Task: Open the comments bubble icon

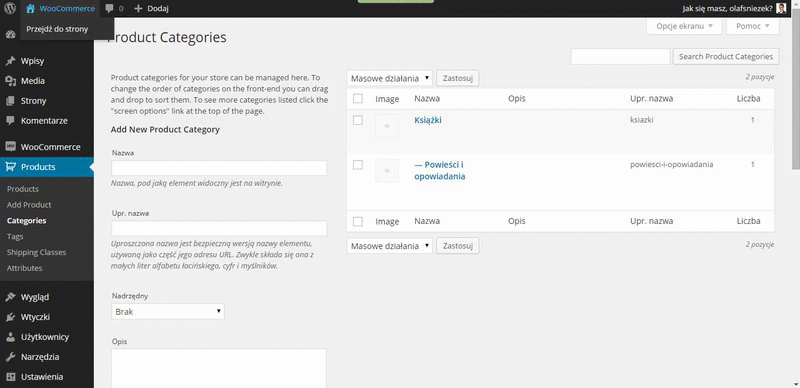Action: (109, 8)
